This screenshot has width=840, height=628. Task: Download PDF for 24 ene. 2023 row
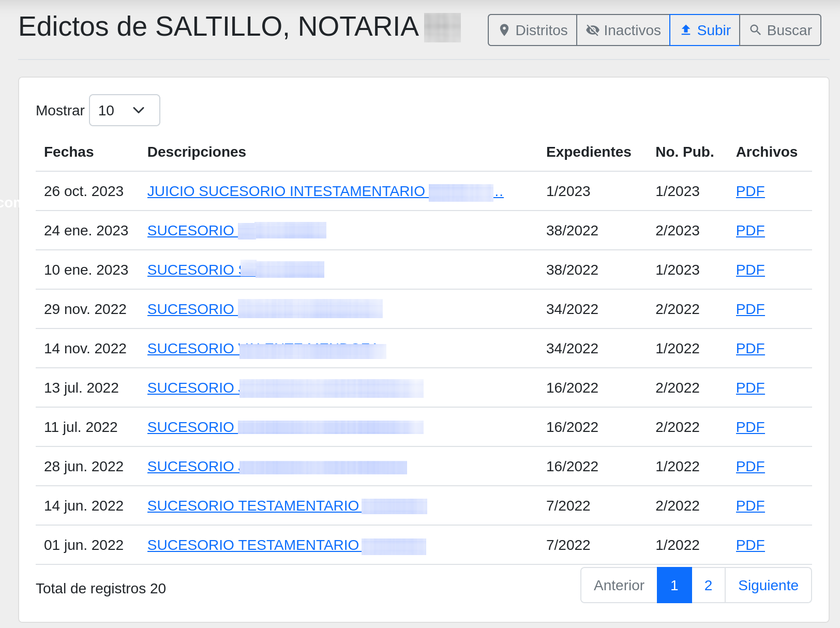coord(750,231)
